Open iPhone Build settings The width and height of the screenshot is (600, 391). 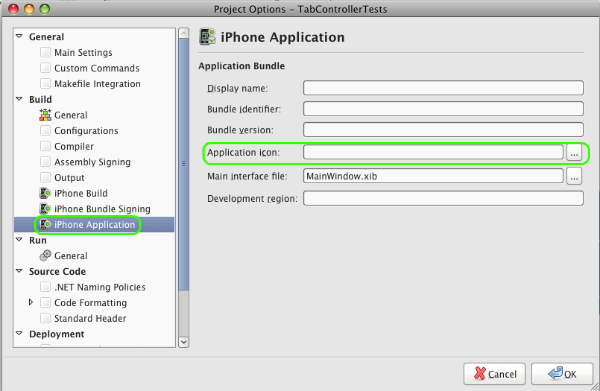(x=81, y=194)
